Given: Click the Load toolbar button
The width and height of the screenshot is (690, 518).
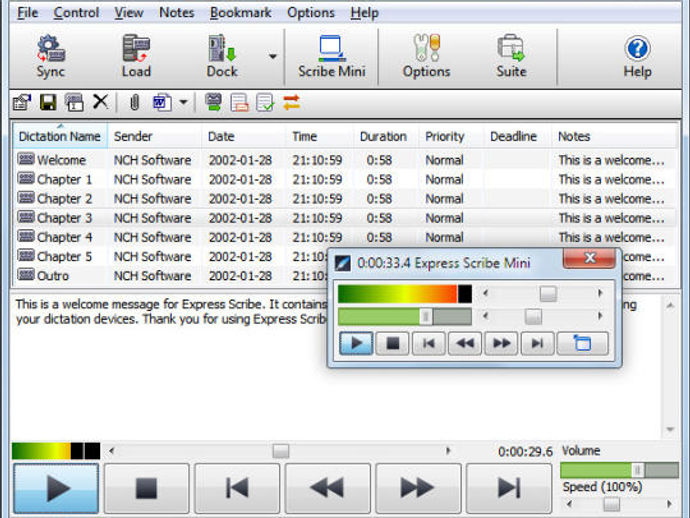Looking at the screenshot, I should [x=136, y=56].
